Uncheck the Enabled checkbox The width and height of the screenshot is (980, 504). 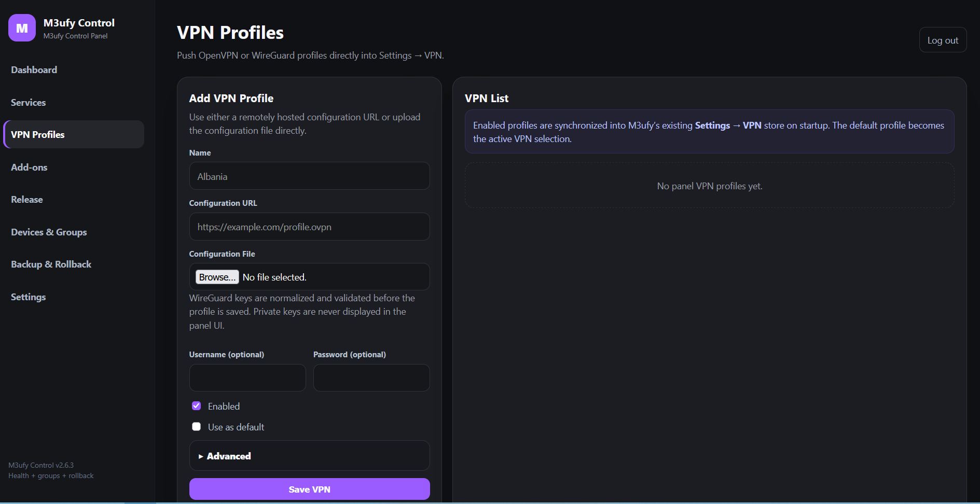[x=196, y=406]
